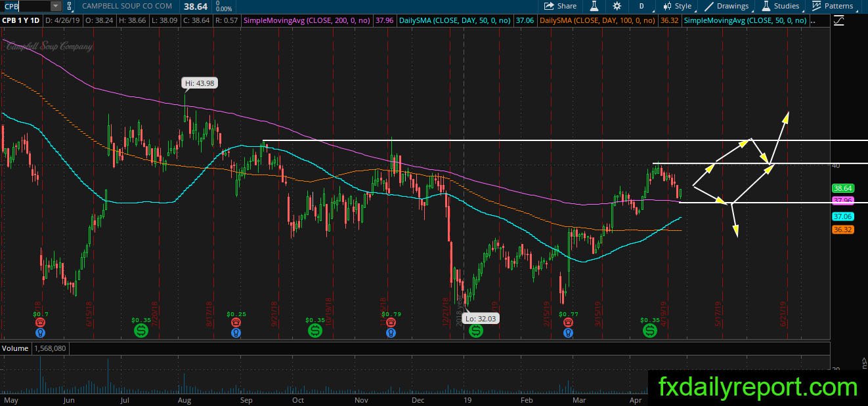Expand the Style dropdown menu
The width and height of the screenshot is (868, 406).
click(678, 6)
